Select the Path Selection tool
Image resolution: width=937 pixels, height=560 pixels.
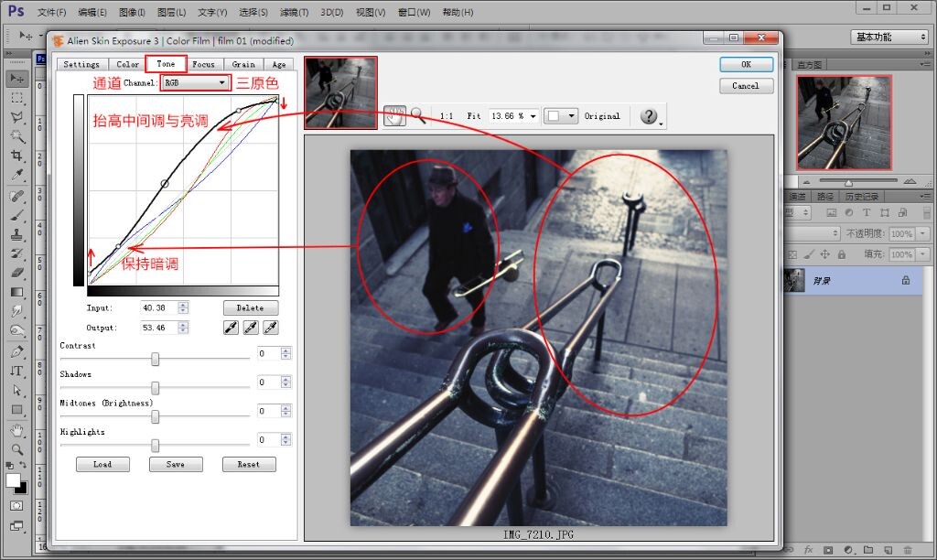(16, 390)
